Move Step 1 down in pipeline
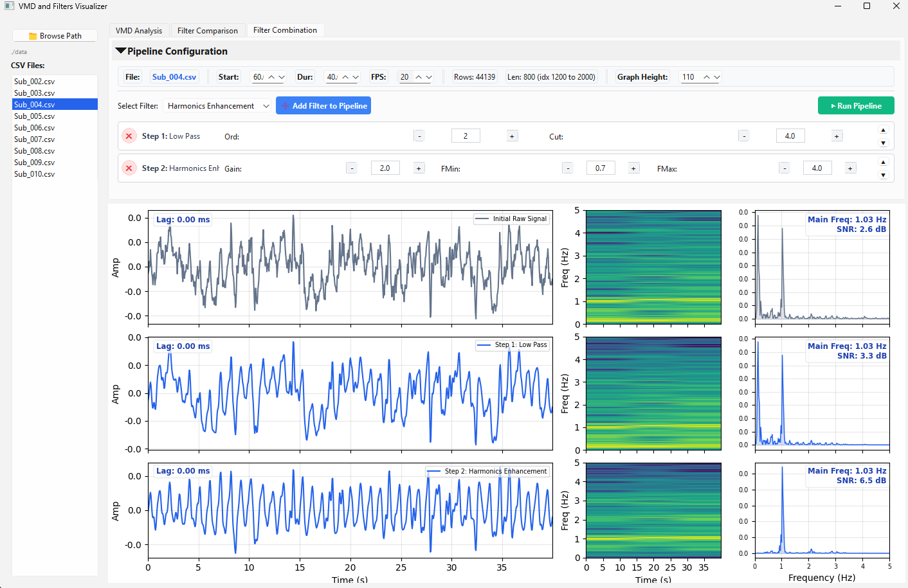 883,143
